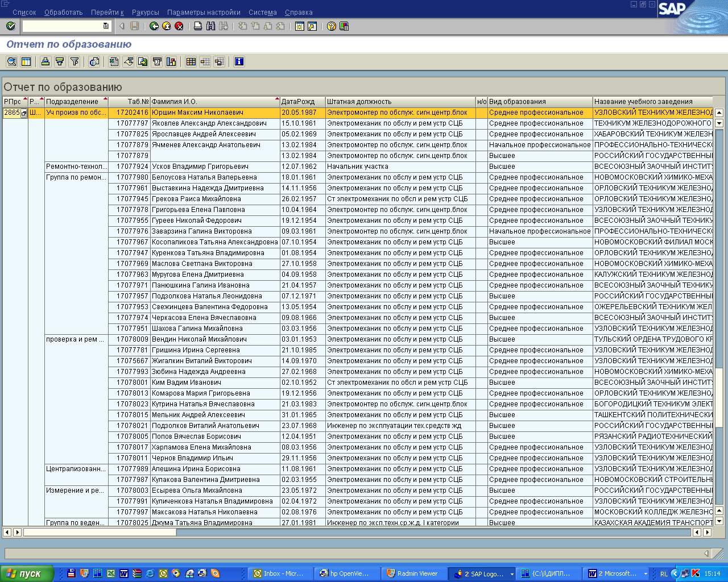The image size is (728, 582).
Task: Select the Подразделение column header
Action: 77,102
